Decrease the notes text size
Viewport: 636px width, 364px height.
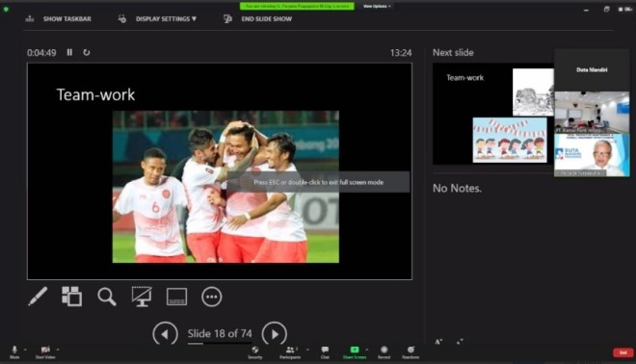coord(460,342)
